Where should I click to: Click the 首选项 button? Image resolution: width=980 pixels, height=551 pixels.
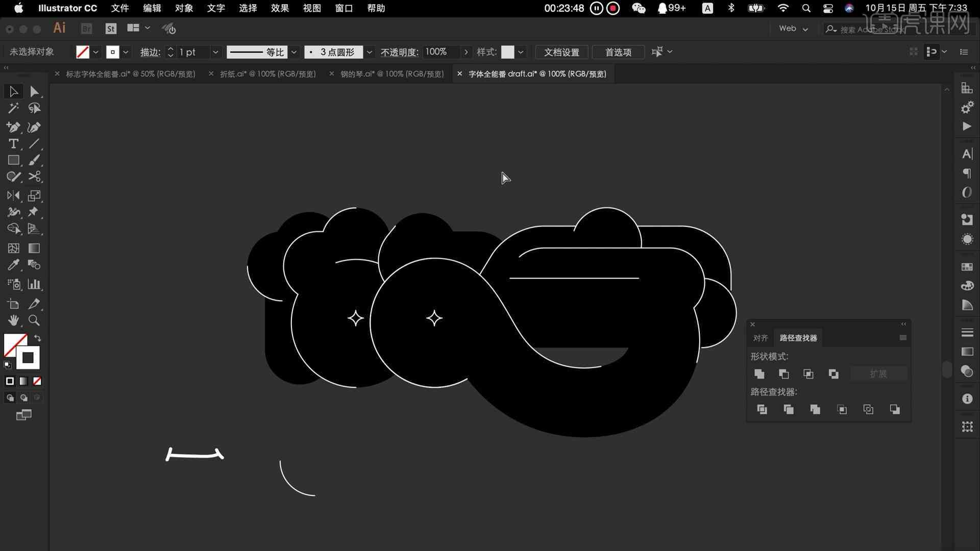(x=617, y=52)
